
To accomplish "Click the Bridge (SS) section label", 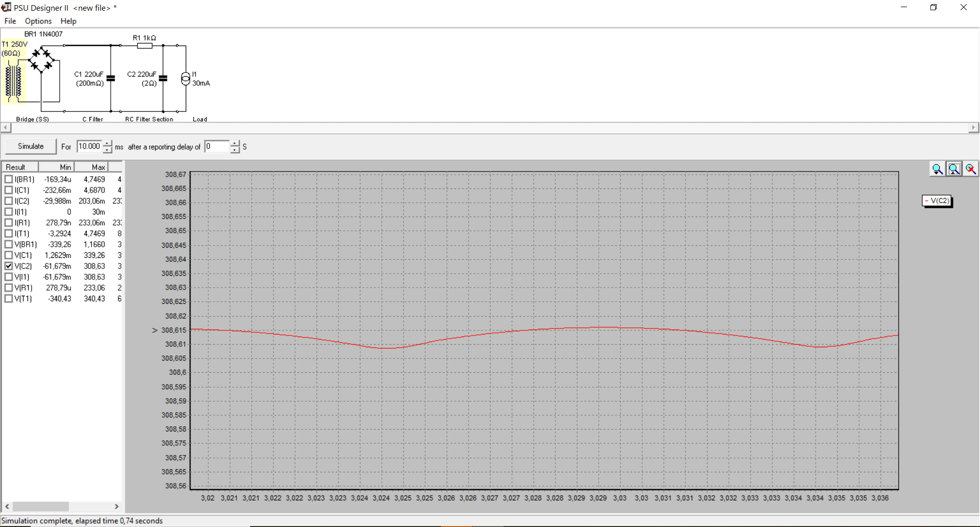I will coord(33,119).
